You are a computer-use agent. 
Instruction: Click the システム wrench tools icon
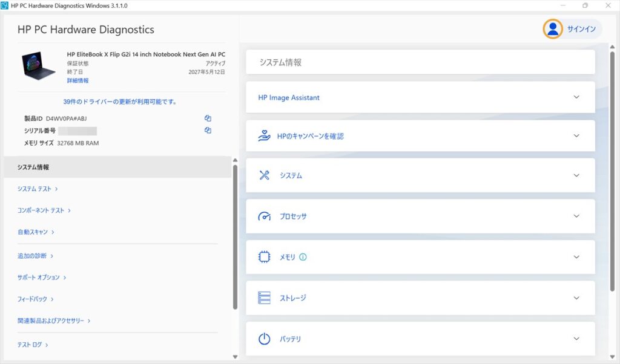click(x=264, y=175)
